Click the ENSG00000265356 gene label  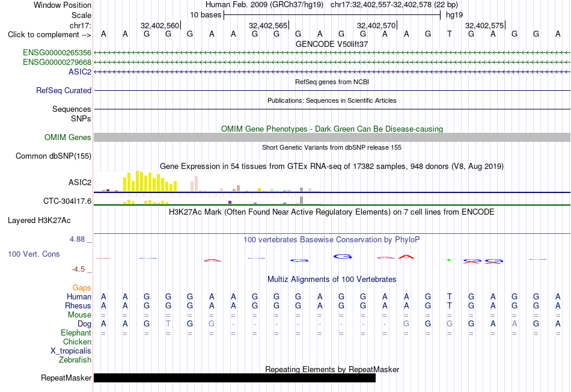57,53
